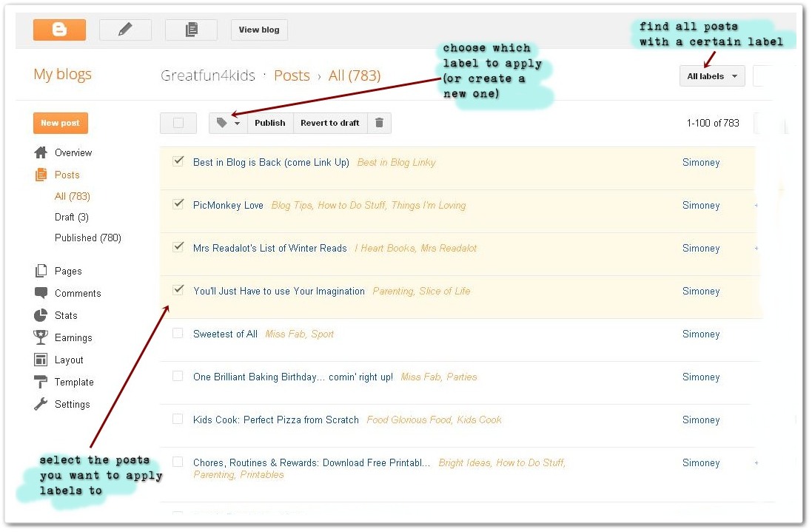This screenshot has height=532, width=812.
Task: Open Settings via the wrench icon
Action: (41, 404)
